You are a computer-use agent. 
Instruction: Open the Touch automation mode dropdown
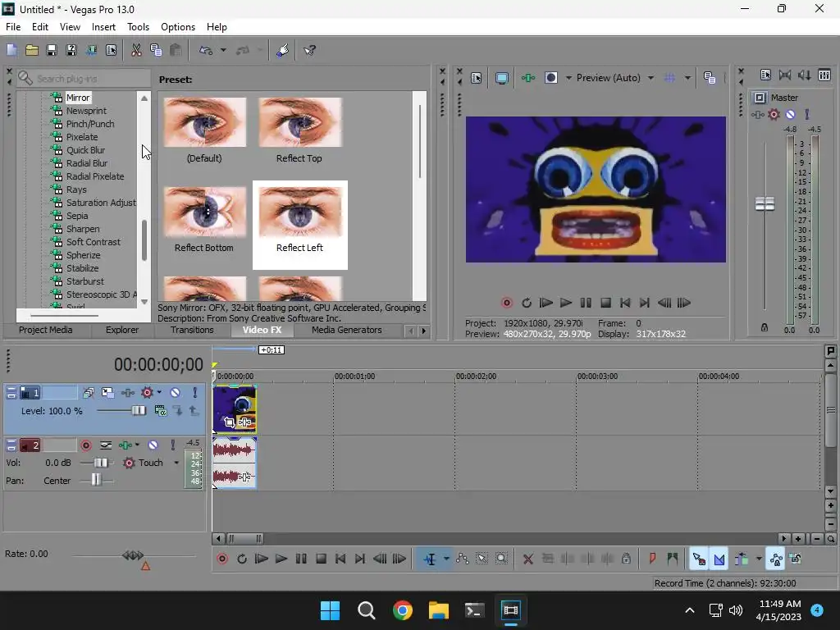tap(176, 463)
